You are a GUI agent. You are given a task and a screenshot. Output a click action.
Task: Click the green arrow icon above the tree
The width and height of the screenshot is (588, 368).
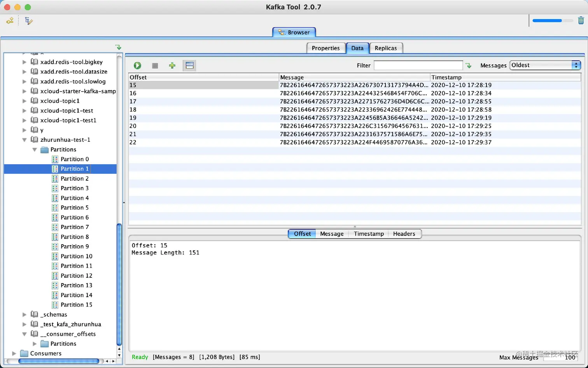pos(118,47)
